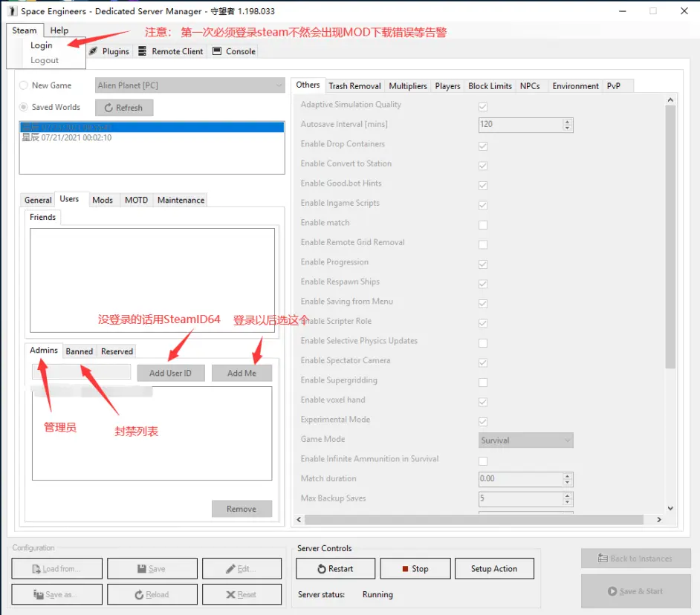
Task: Select the world saved 07/21/2021 00:02:10
Action: tap(67, 137)
